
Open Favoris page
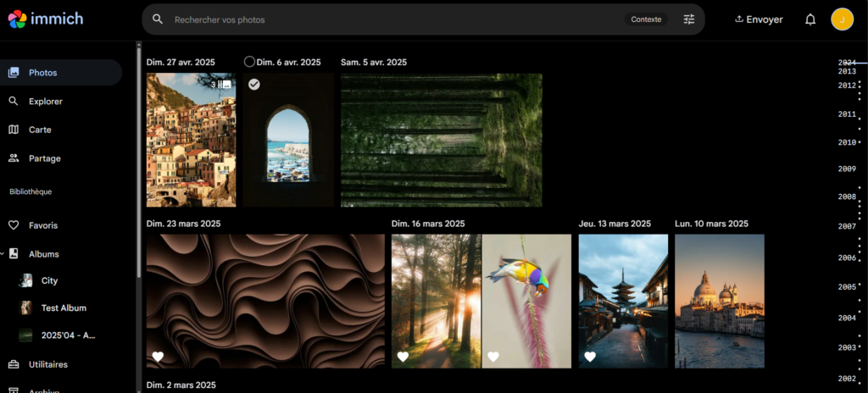pyautogui.click(x=61, y=225)
